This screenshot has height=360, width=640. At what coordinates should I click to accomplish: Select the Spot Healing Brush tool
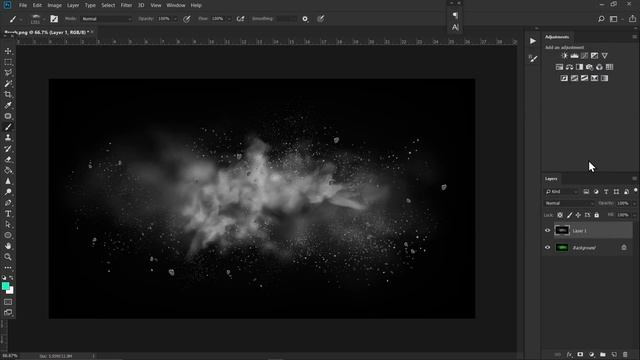pyautogui.click(x=8, y=116)
